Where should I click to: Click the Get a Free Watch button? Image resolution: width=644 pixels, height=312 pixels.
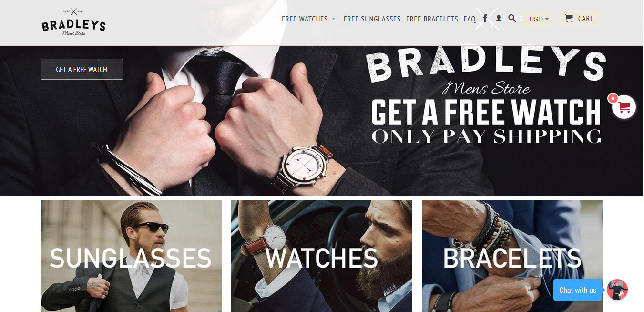[x=82, y=69]
